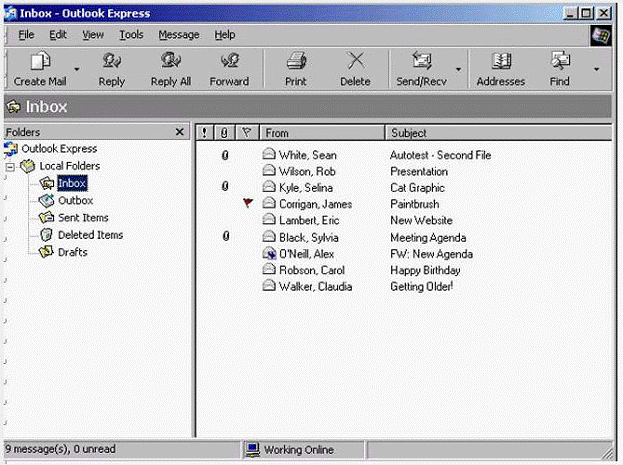This screenshot has width=623, height=465.
Task: Forward the message using the Forward icon
Action: click(229, 62)
